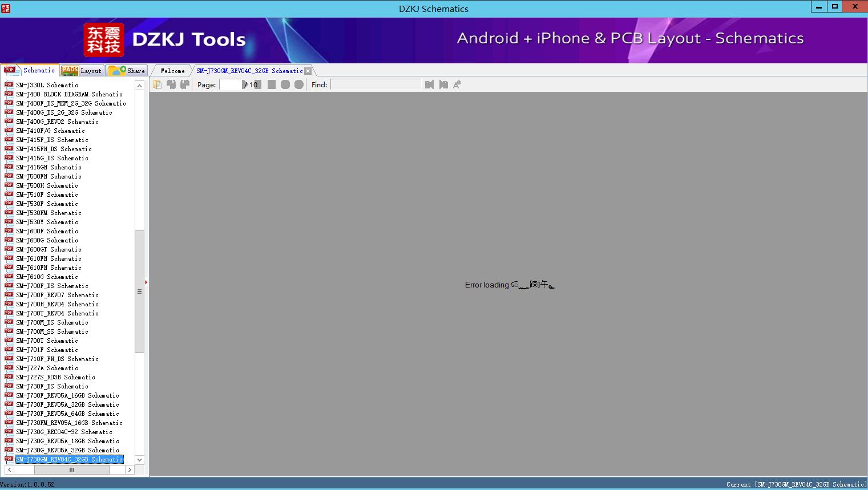Open SM-J710F_FN_DS Schematic
The height and width of the screenshot is (490, 868).
point(58,359)
